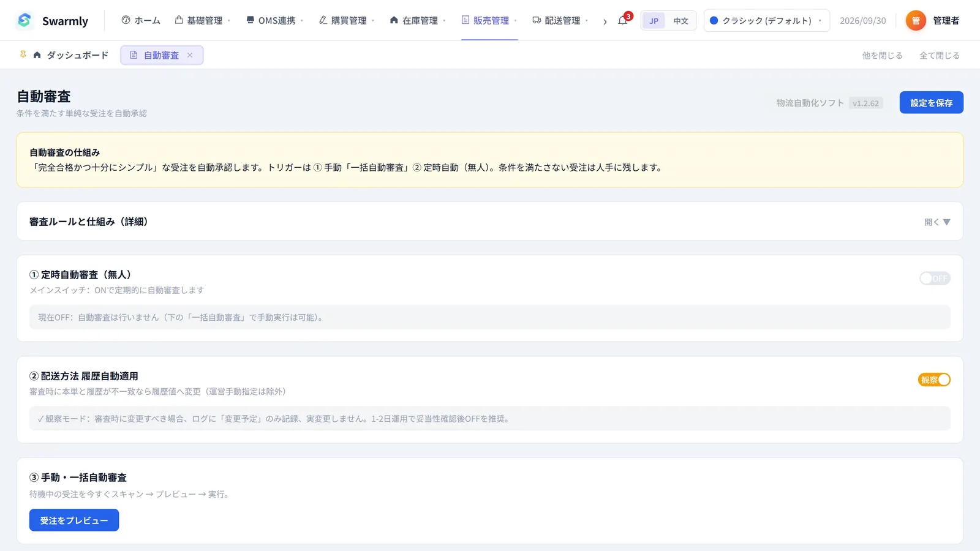Show more navigation items with chevron arrow
This screenshot has width=980, height=551.
(605, 21)
